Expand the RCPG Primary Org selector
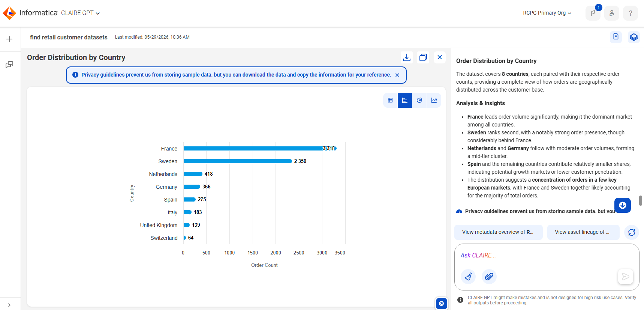The height and width of the screenshot is (310, 644). (547, 13)
